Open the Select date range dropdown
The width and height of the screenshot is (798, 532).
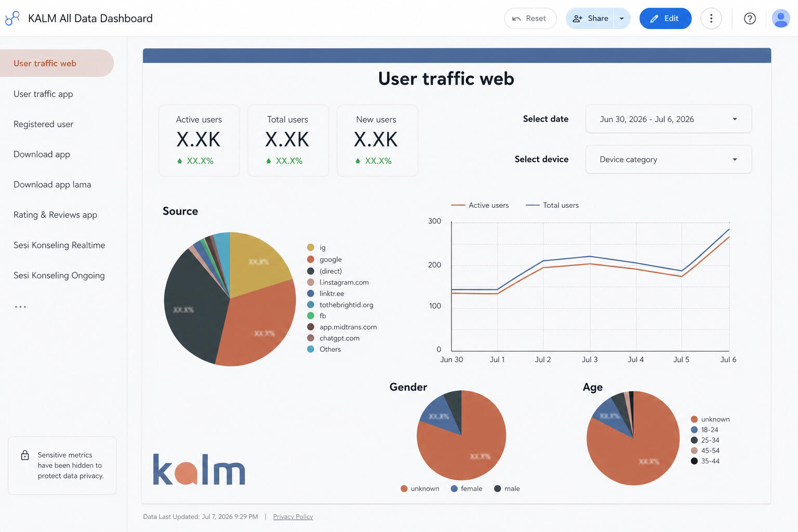tap(669, 119)
